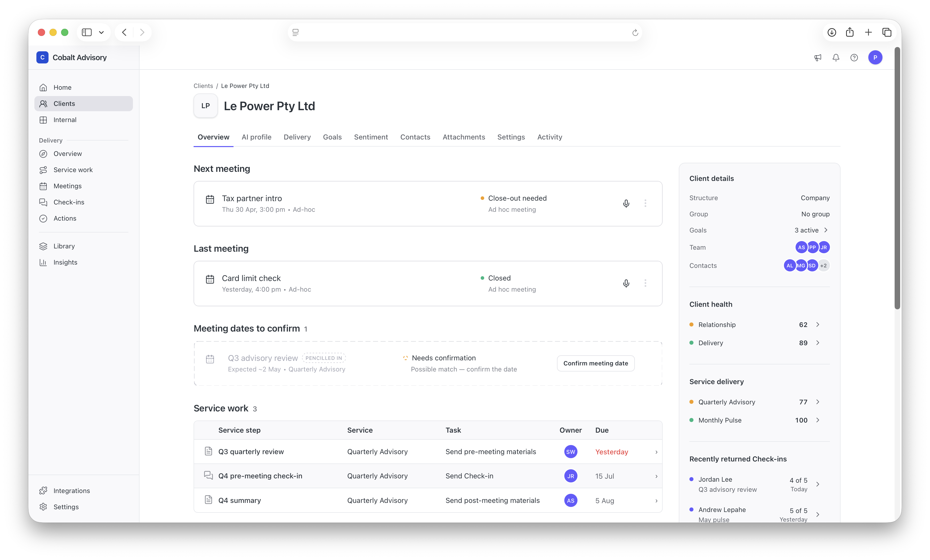The width and height of the screenshot is (930, 560).
Task: Open the client Settings tab
Action: pyautogui.click(x=511, y=137)
